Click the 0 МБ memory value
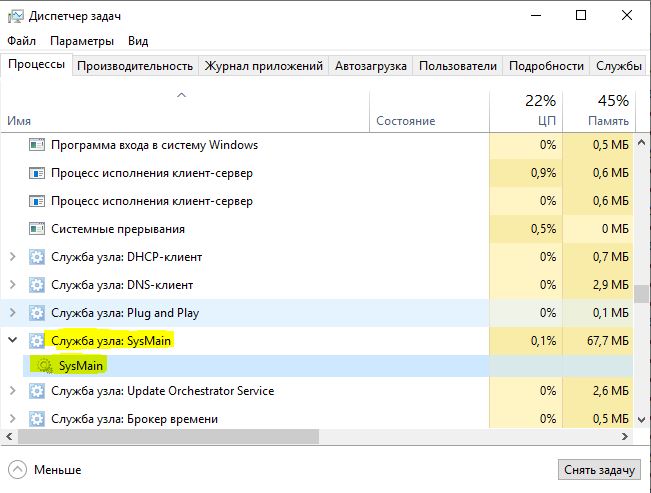The image size is (651, 493). [615, 229]
